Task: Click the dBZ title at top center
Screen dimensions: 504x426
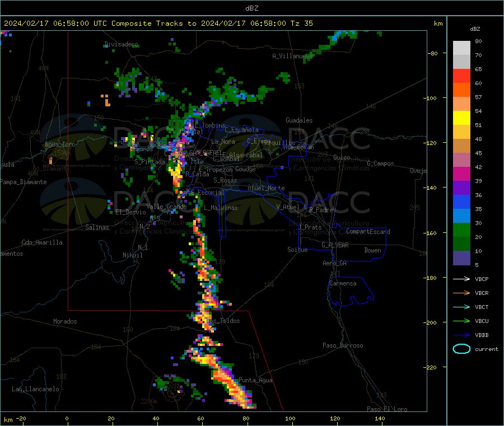Action: 251,8
